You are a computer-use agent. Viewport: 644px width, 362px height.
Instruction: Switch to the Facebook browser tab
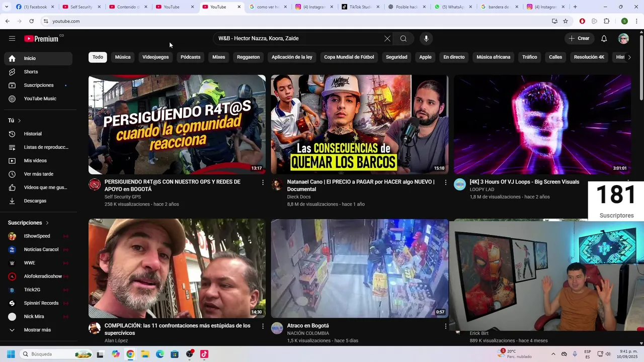(35, 7)
